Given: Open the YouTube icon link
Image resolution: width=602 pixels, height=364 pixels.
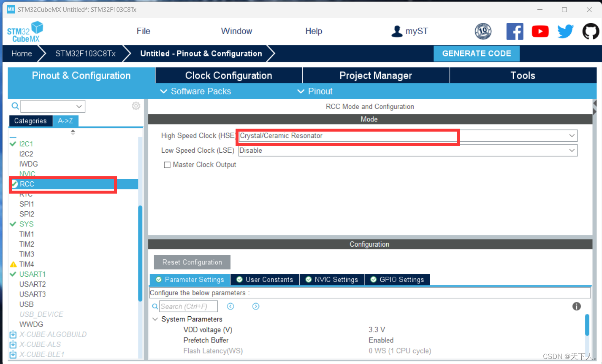Looking at the screenshot, I should pyautogui.click(x=540, y=32).
